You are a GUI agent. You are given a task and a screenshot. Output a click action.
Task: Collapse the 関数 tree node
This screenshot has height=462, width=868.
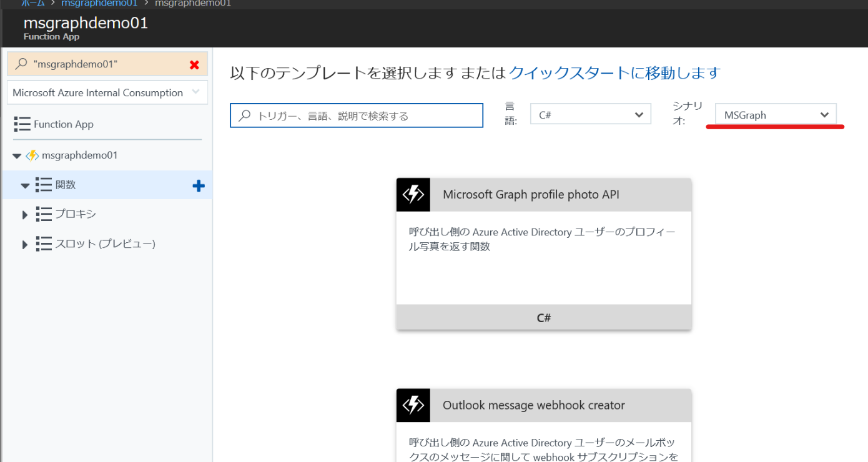pyautogui.click(x=25, y=185)
